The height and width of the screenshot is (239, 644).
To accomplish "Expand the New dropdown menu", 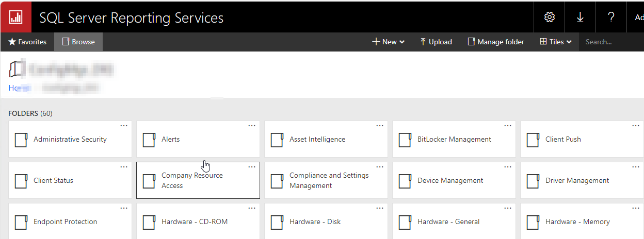I will pos(388,42).
